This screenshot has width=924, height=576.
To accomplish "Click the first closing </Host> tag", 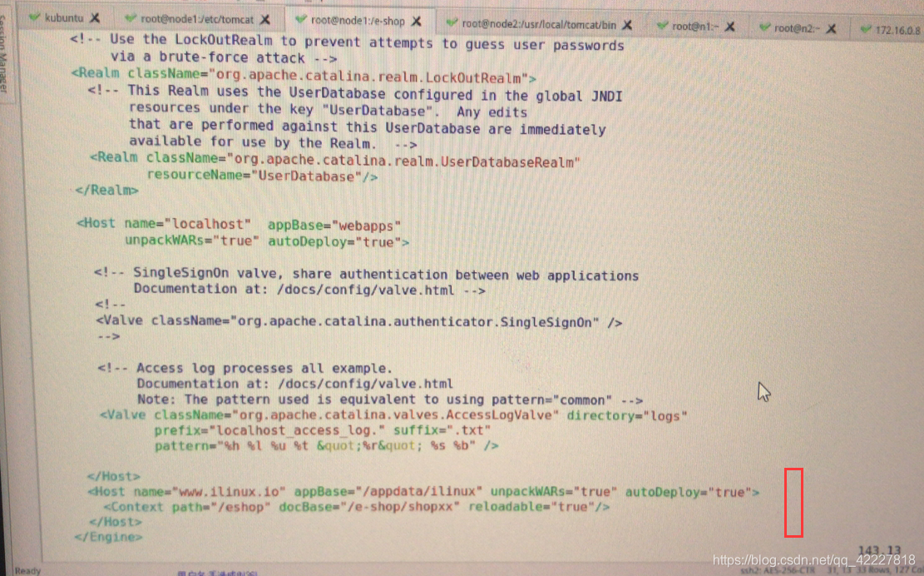I will 114,476.
